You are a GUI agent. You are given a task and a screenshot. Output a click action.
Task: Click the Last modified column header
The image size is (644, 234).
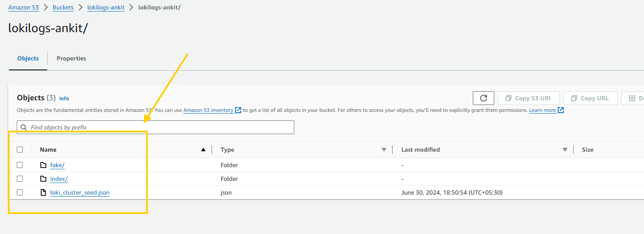pyautogui.click(x=420, y=150)
